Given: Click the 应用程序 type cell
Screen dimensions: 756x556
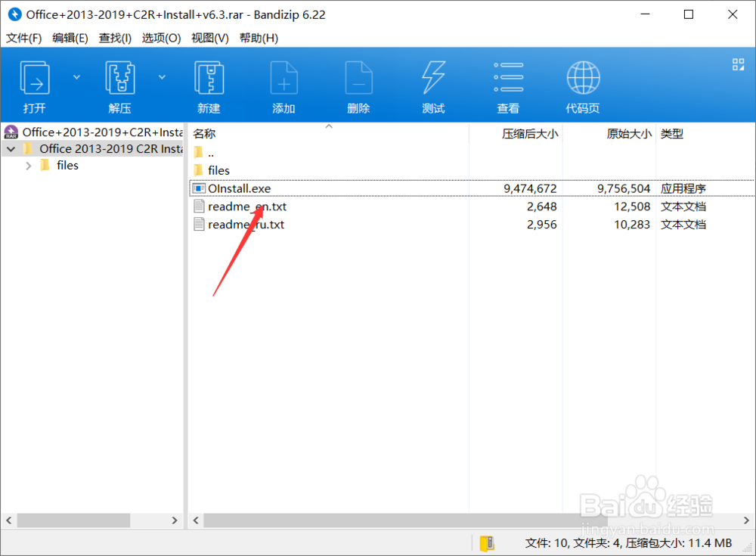Looking at the screenshot, I should pos(683,188).
